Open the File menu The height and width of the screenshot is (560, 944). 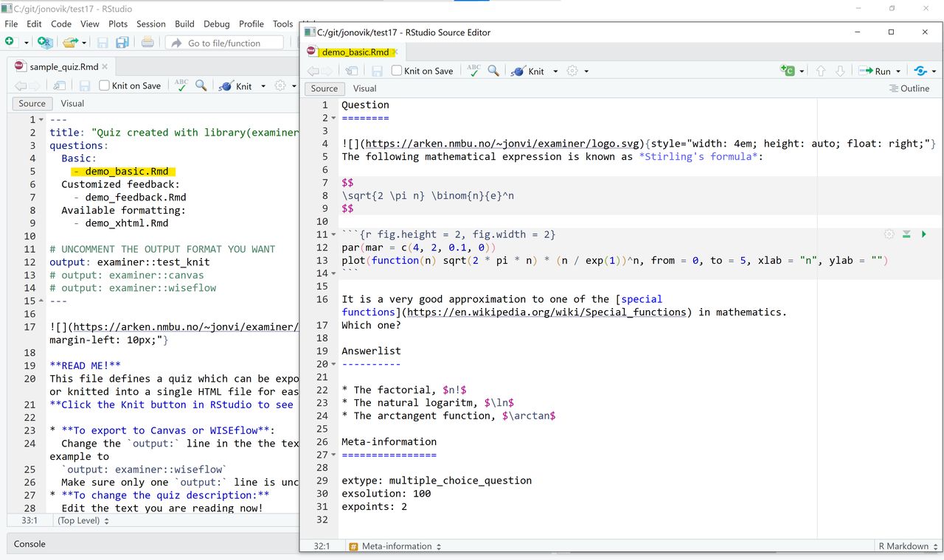click(x=11, y=24)
